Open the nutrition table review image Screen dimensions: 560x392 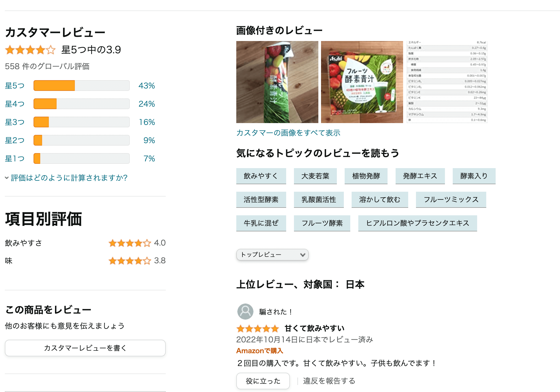click(x=447, y=82)
